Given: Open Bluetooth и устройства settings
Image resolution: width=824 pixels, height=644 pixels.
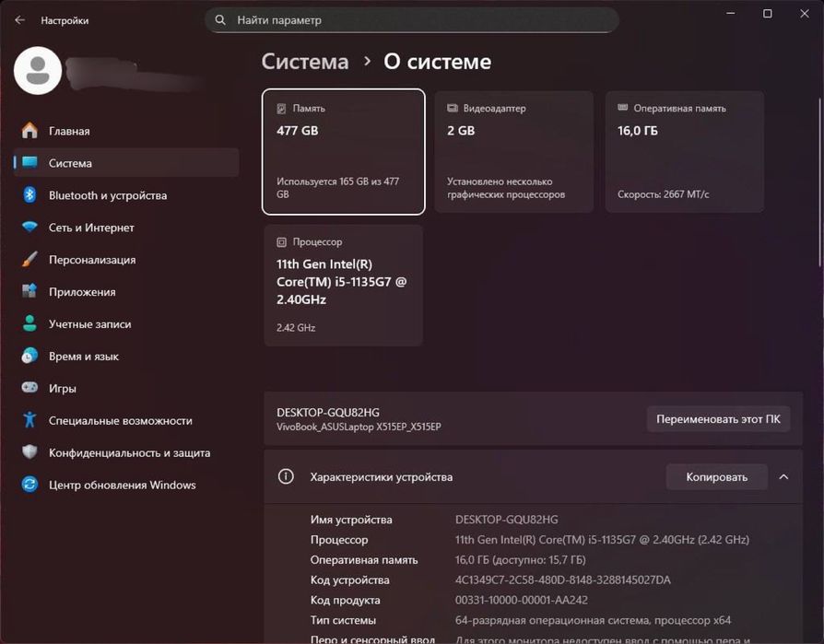Looking at the screenshot, I should 126,195.
